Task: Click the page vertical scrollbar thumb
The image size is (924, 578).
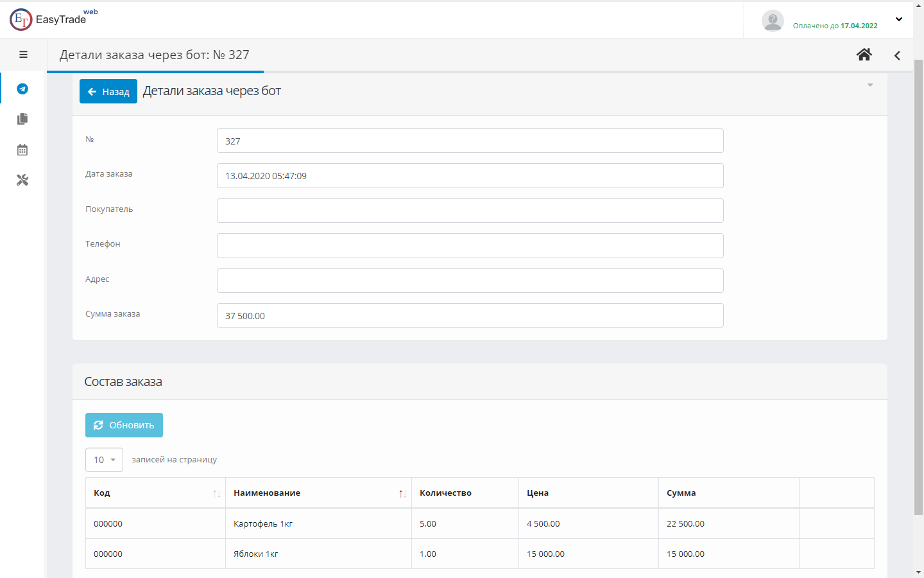Action: (x=918, y=286)
